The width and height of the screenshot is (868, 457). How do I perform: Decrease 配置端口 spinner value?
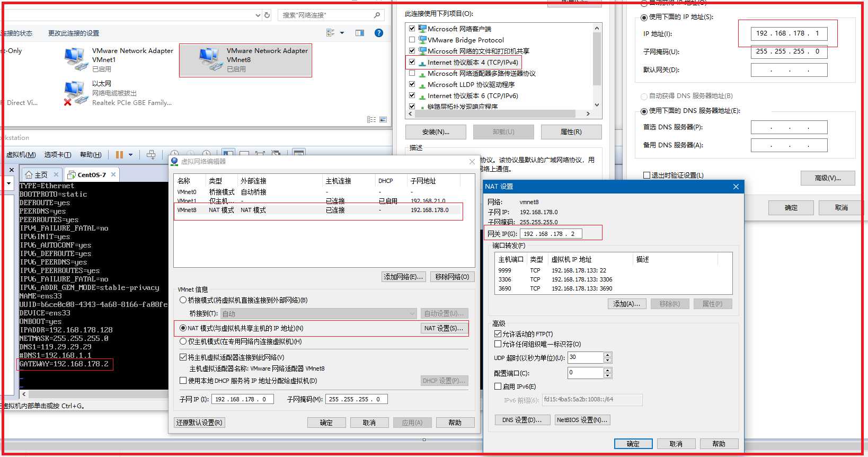(x=608, y=375)
